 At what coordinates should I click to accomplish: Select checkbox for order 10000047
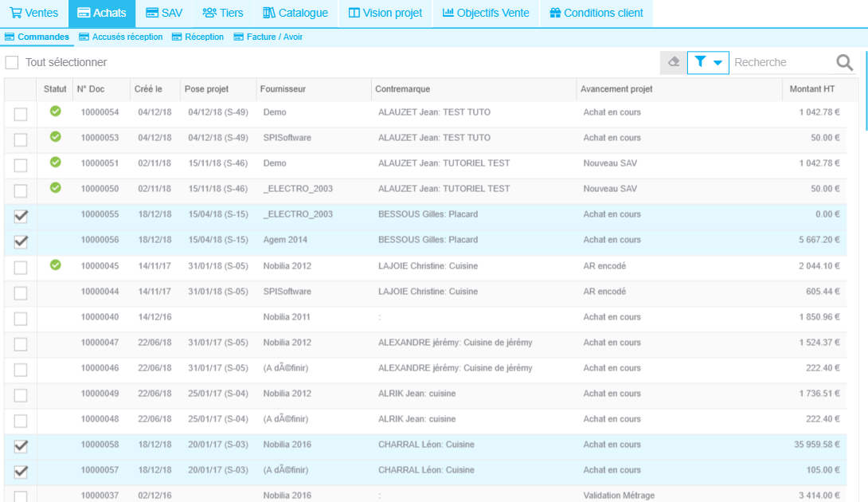[x=21, y=344]
